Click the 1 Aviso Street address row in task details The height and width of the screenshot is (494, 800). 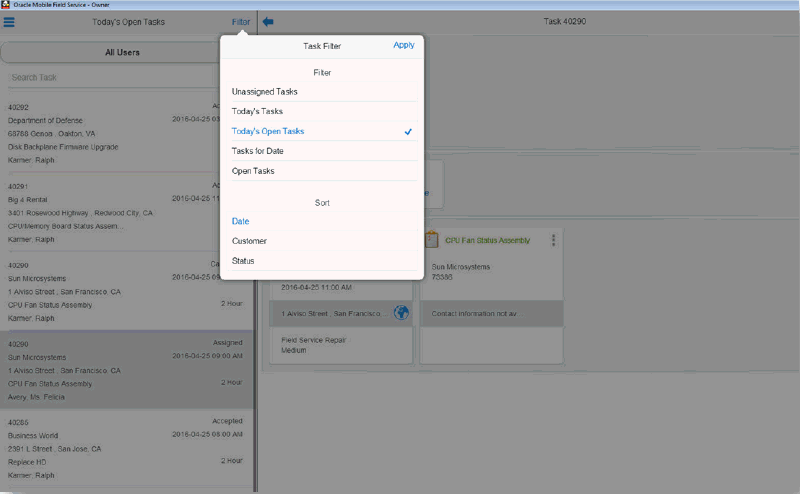pyautogui.click(x=341, y=313)
